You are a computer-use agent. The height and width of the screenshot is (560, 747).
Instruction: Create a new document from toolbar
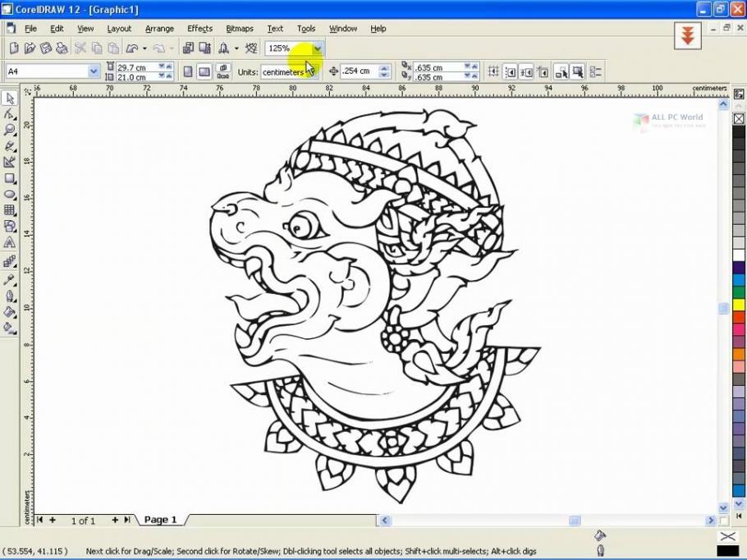coord(14,48)
